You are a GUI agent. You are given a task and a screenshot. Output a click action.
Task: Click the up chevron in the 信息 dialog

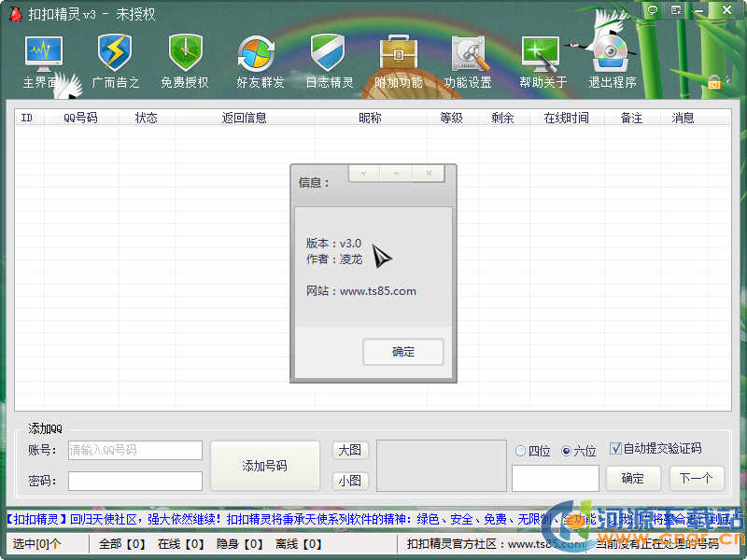396,174
